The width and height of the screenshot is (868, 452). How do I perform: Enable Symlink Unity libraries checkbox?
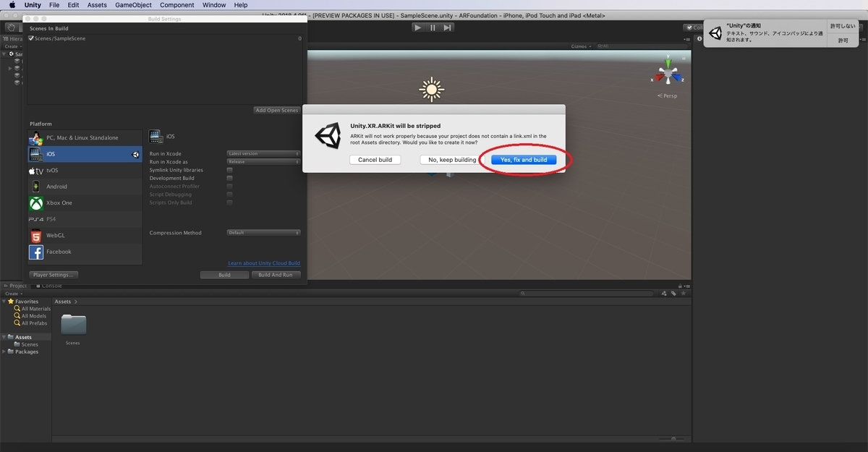click(230, 170)
